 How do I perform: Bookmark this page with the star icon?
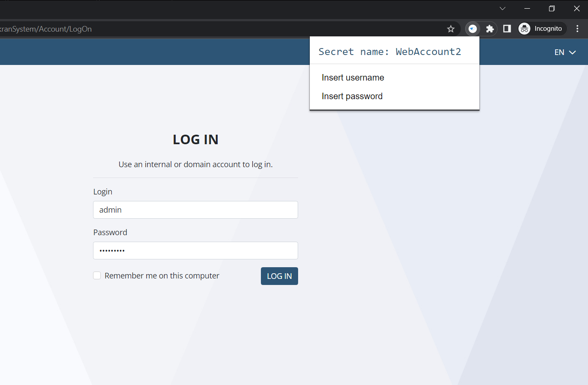pyautogui.click(x=451, y=29)
